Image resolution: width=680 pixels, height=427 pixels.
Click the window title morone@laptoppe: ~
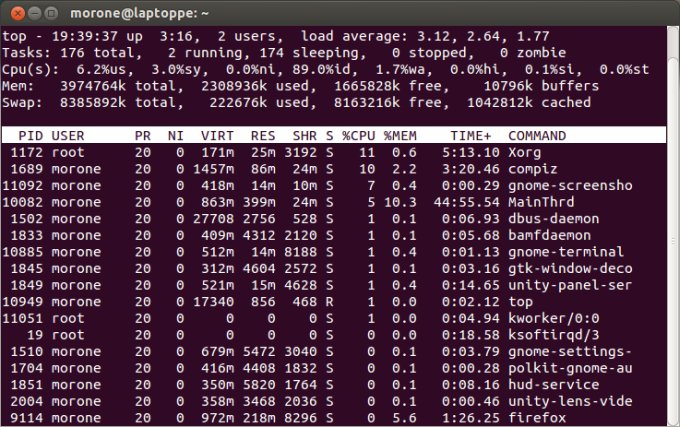click(140, 13)
